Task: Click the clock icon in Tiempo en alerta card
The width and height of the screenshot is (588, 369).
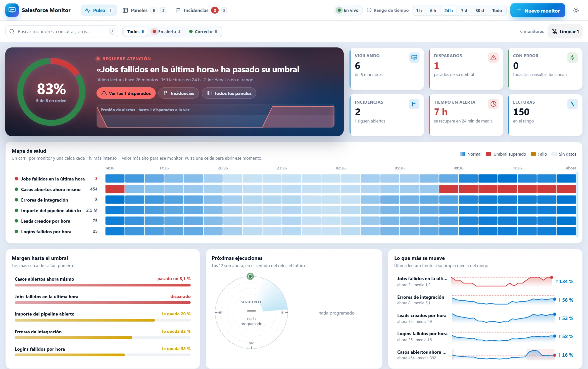Action: (x=493, y=104)
